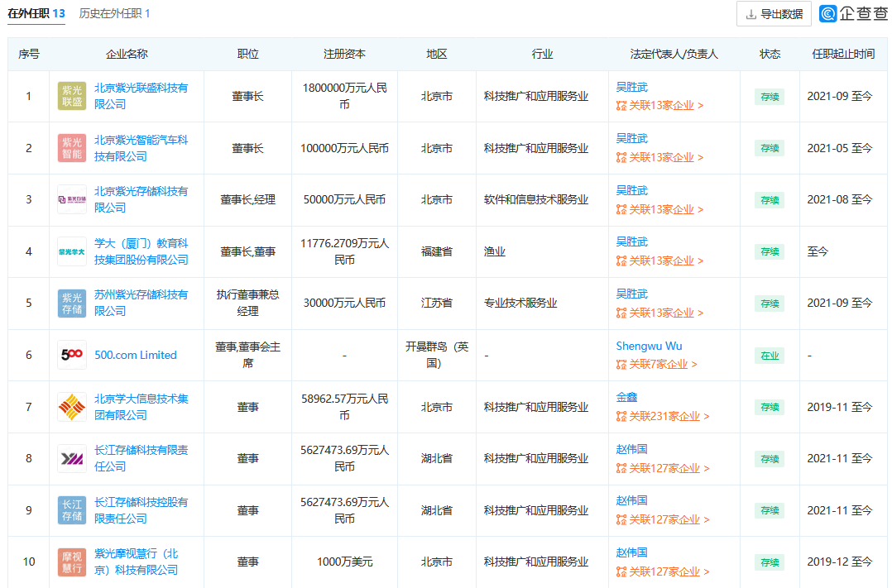Click the 北京紫光智能汽车 company logo
Viewport: 892px width, 588px height.
tap(72, 148)
